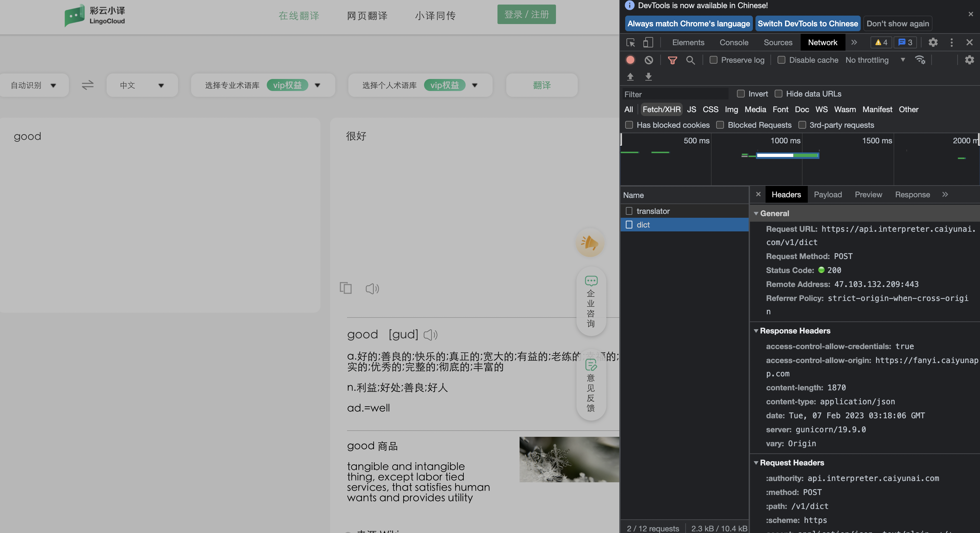Viewport: 980px width, 533px height.
Task: Open the No throttling dropdown
Action: pyautogui.click(x=875, y=60)
